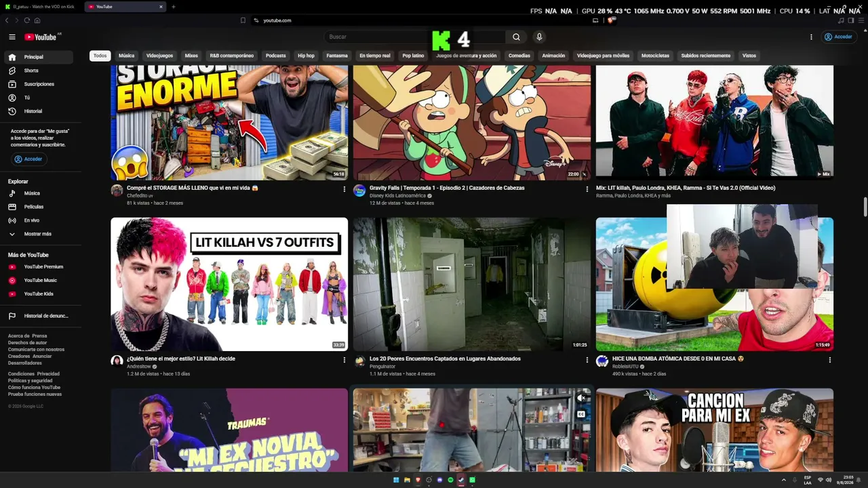Open options menu for Gravity Falls video
Screen dimensions: 868x488
pos(587,189)
